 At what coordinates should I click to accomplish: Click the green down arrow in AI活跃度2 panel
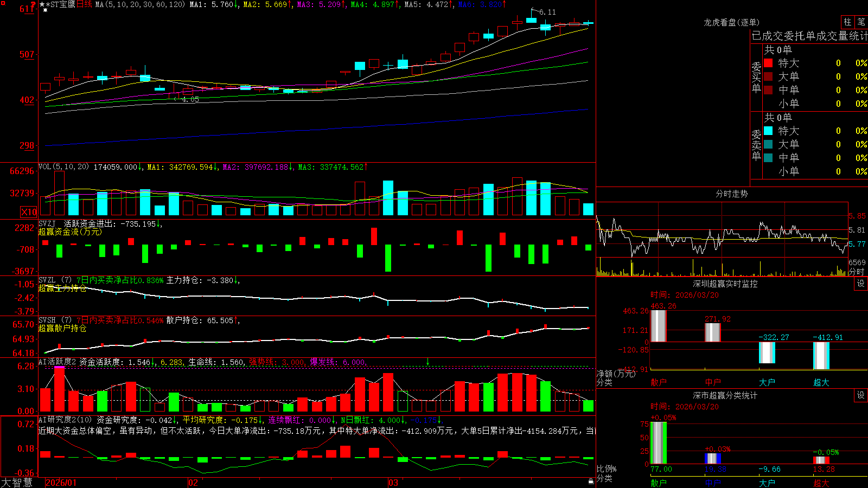pos(428,362)
